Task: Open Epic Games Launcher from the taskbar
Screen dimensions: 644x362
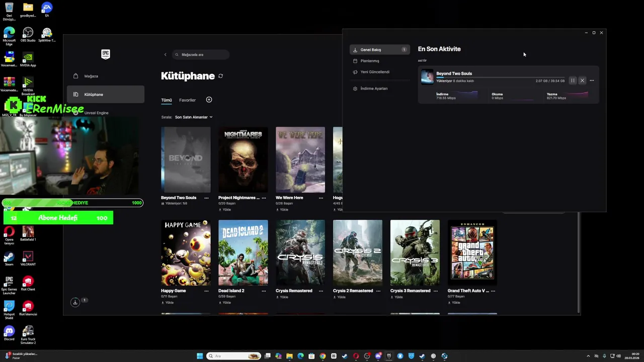Action: pos(389,356)
